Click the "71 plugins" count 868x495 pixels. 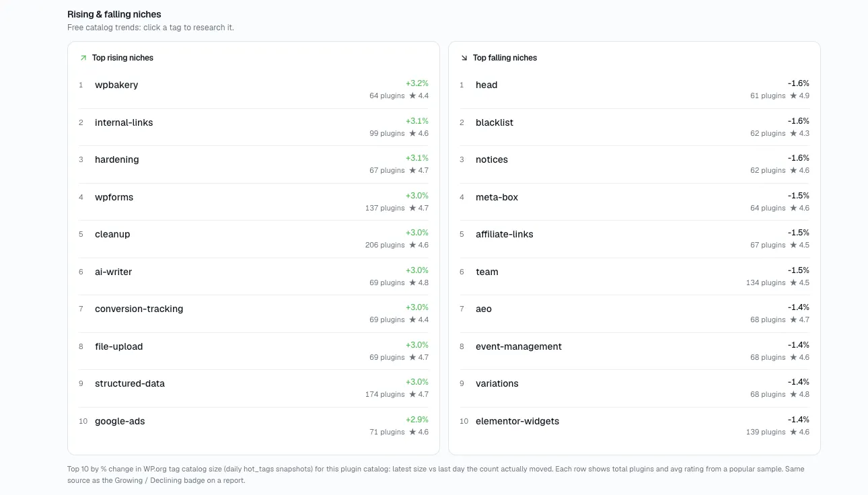click(387, 432)
